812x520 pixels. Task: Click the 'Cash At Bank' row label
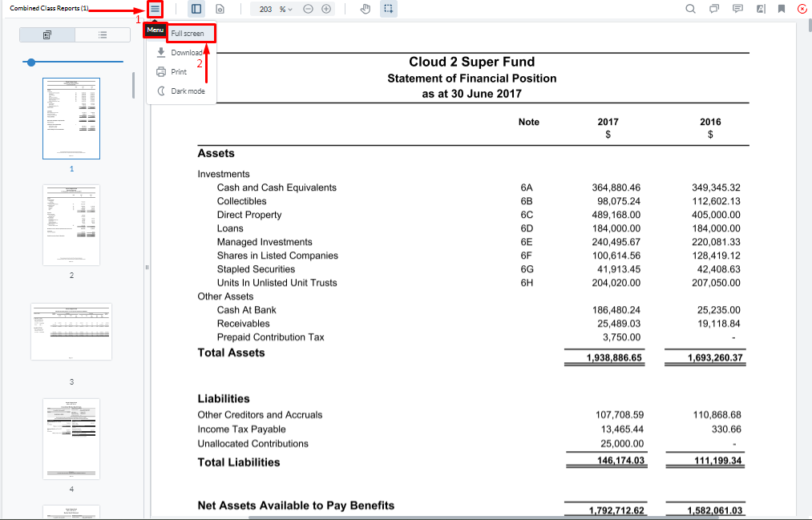(247, 310)
